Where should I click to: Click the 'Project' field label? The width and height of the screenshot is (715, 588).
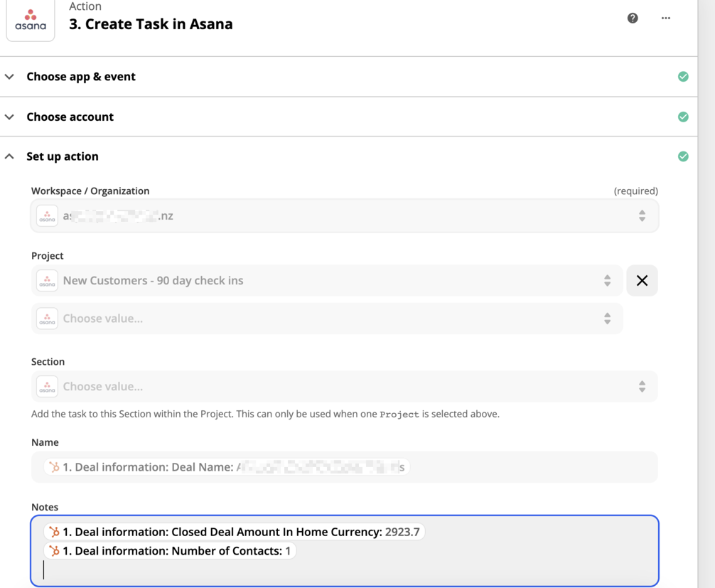point(48,256)
